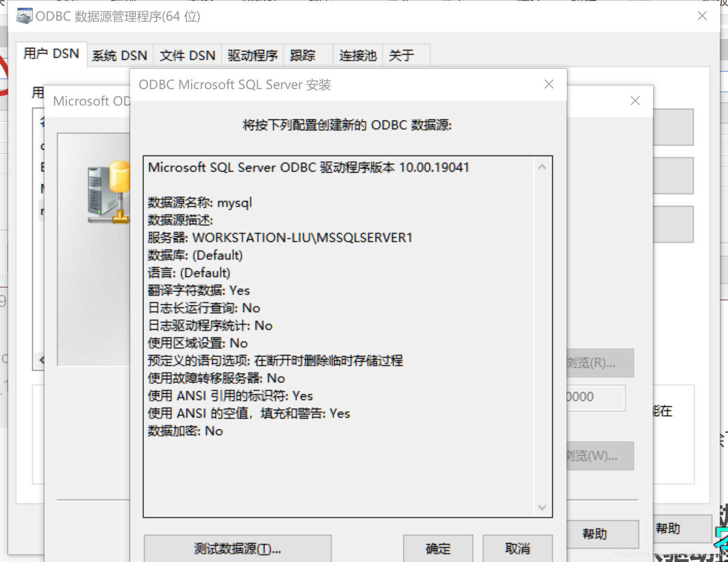Click 取消 in SQL Server setup dialog

click(518, 548)
